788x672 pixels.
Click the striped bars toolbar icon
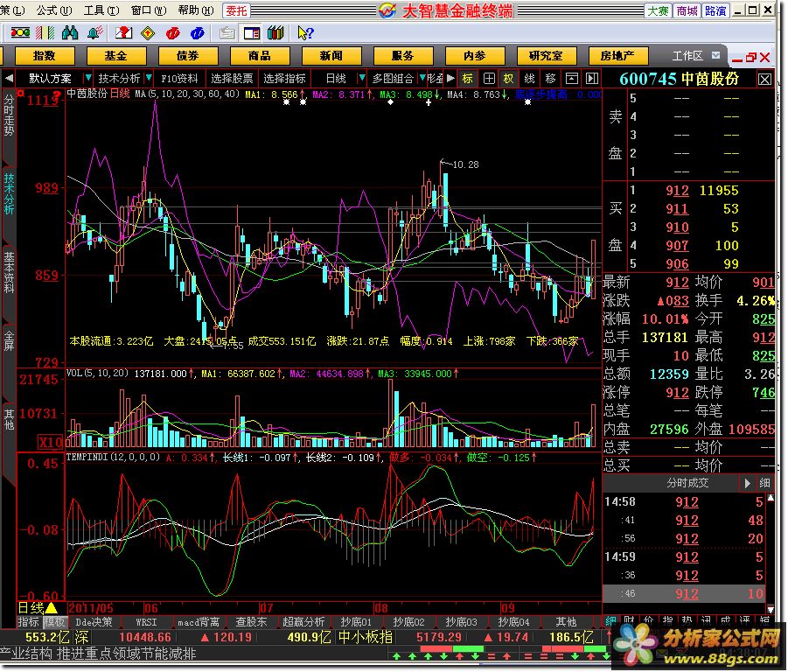point(45,33)
